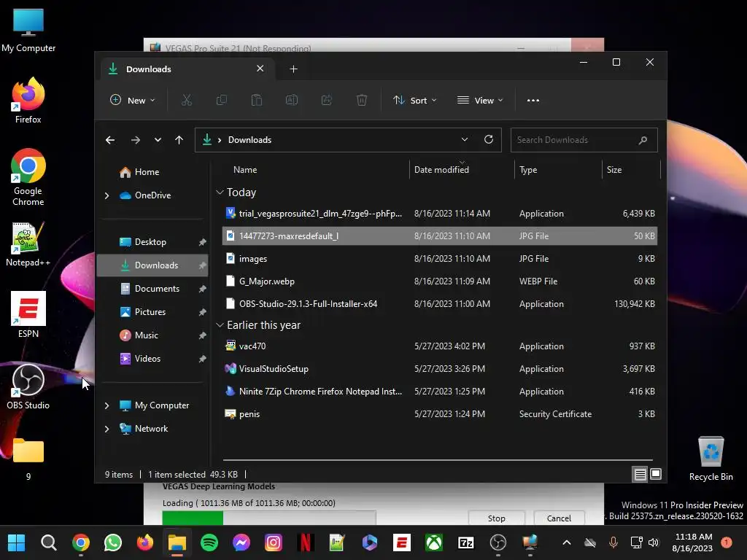Select trial_vegasprosuite21 installer file
Viewport: 747px width, 560px height.
(x=440, y=214)
